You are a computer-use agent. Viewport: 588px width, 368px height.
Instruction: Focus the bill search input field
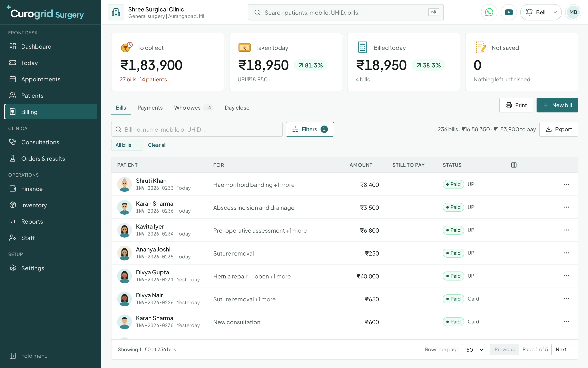(197, 129)
